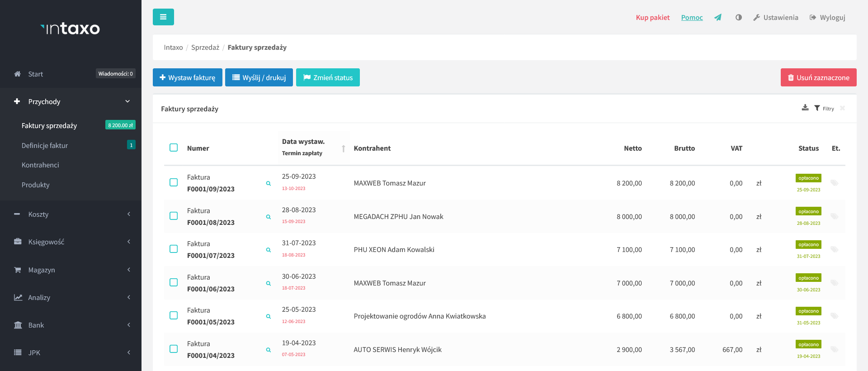Image resolution: width=868 pixels, height=371 pixels.
Task: Click the Wystaw fakturę button
Action: (187, 78)
